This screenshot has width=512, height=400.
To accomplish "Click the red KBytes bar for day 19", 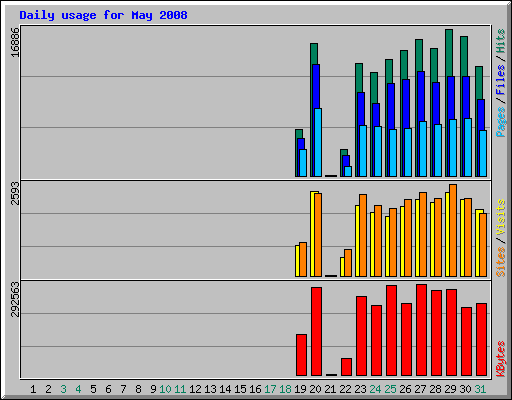I will click(x=301, y=355).
